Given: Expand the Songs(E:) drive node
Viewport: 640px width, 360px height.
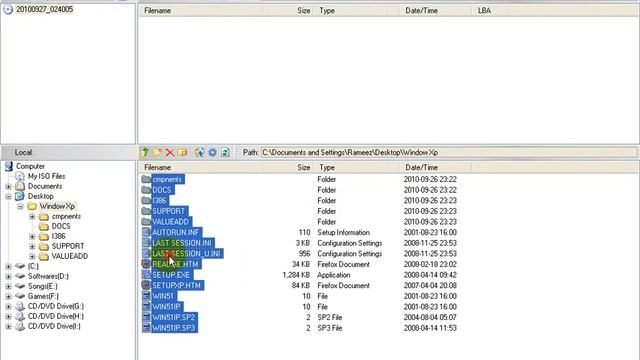Looking at the screenshot, I should point(8,286).
